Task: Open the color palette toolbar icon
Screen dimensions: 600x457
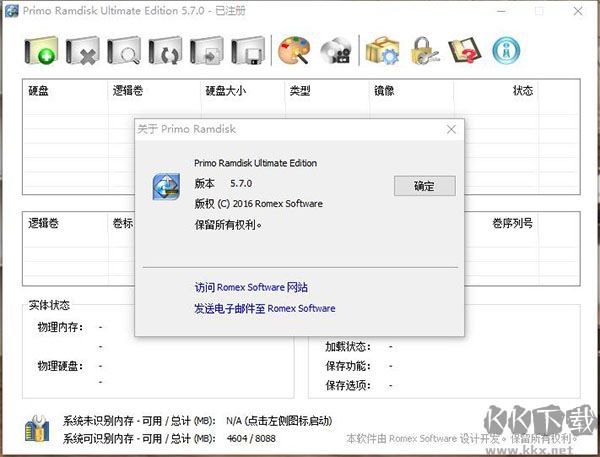Action: tap(294, 50)
